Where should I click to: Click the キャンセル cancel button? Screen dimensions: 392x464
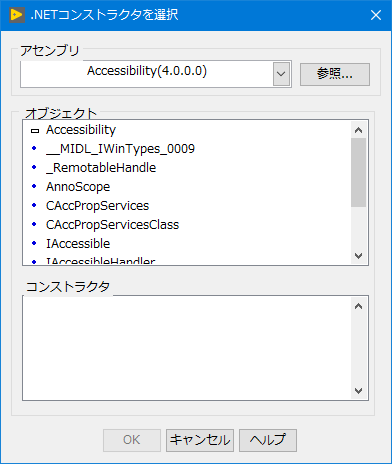200,440
